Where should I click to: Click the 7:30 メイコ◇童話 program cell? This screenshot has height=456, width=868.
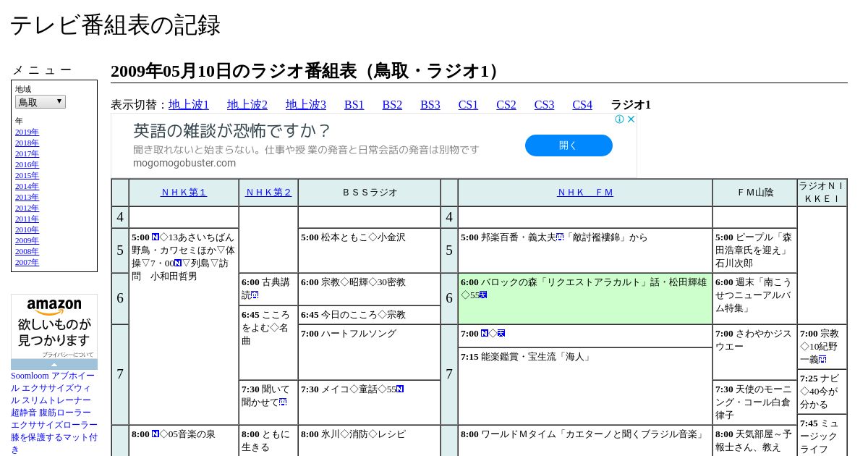[370, 402]
